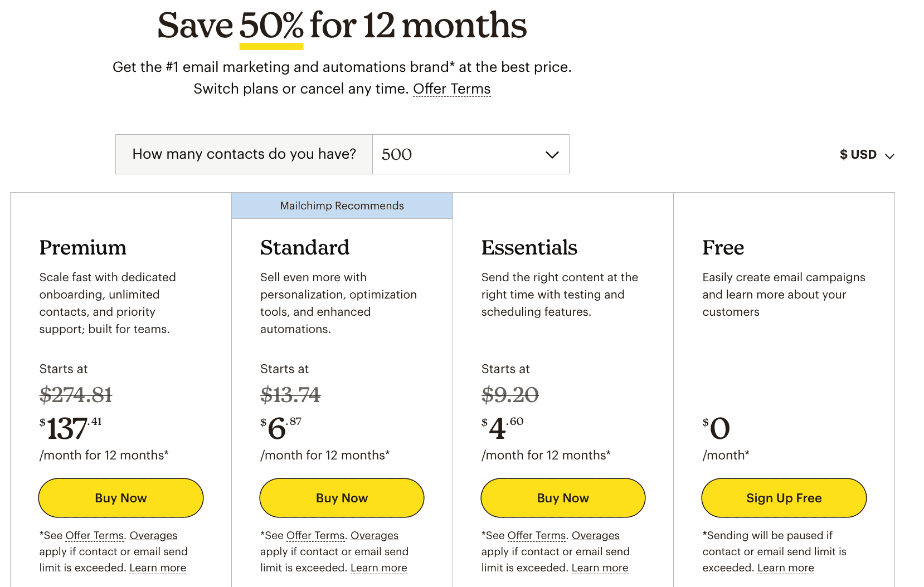Image resolution: width=924 pixels, height=587 pixels.
Task: Open Learn more under the Premium plan
Action: [157, 568]
